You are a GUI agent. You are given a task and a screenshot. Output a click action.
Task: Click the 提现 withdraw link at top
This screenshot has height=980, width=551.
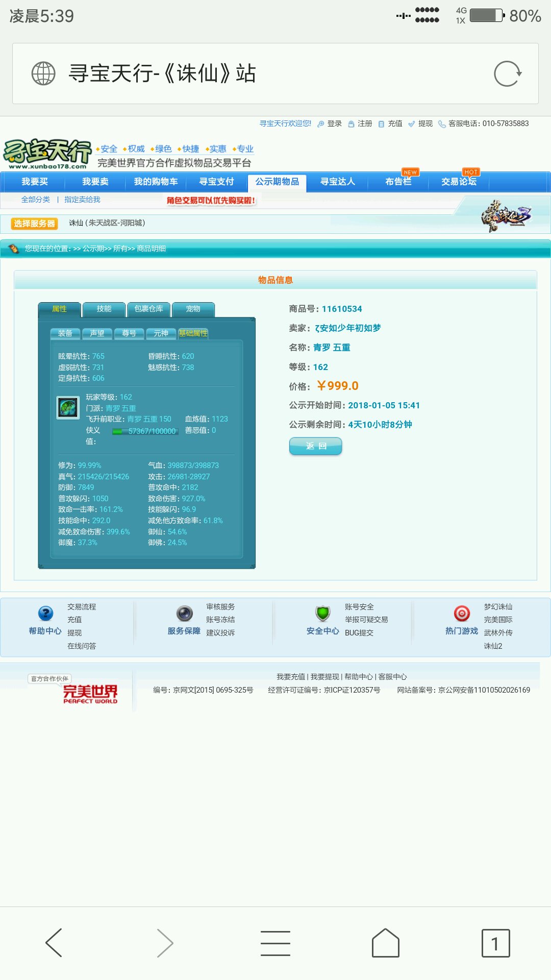pyautogui.click(x=425, y=124)
